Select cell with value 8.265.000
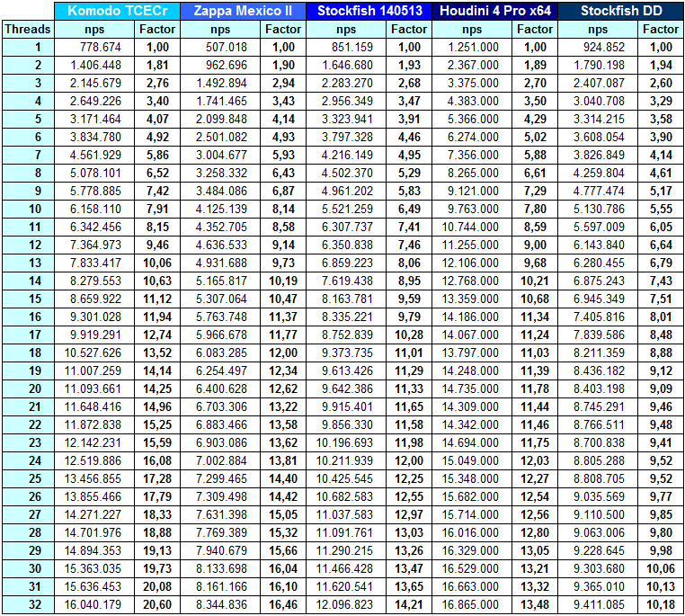Screen dimensions: 685x616 click(x=472, y=173)
